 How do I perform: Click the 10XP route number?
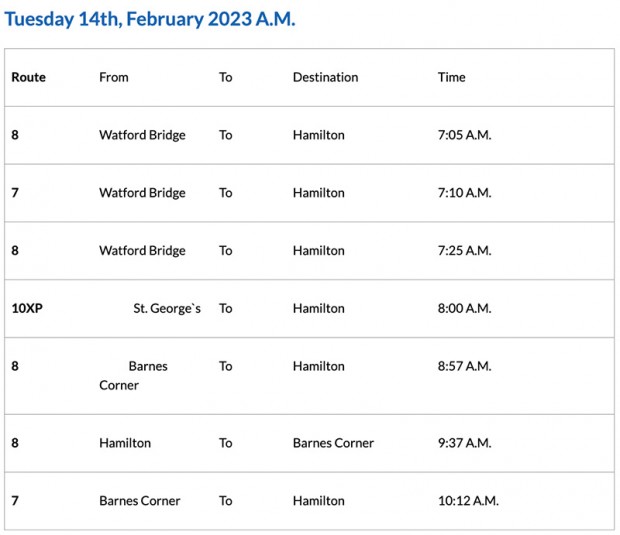[x=27, y=309]
